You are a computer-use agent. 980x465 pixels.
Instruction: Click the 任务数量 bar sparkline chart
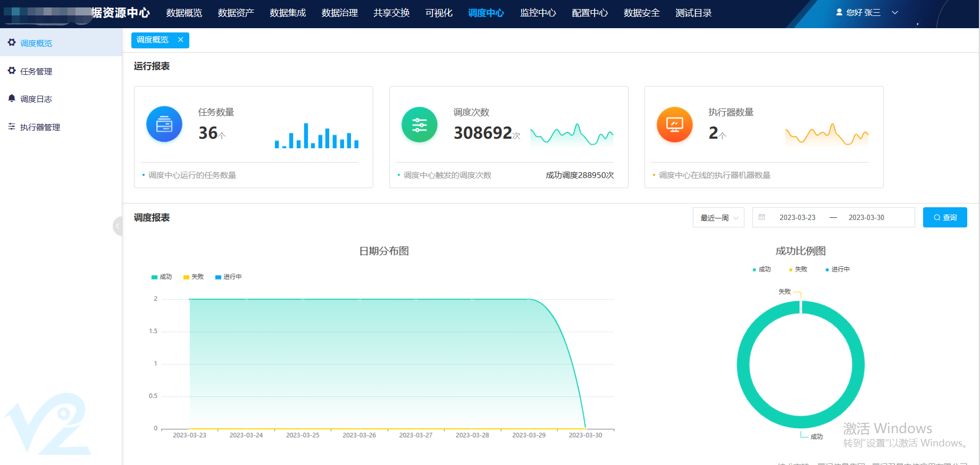coord(316,136)
